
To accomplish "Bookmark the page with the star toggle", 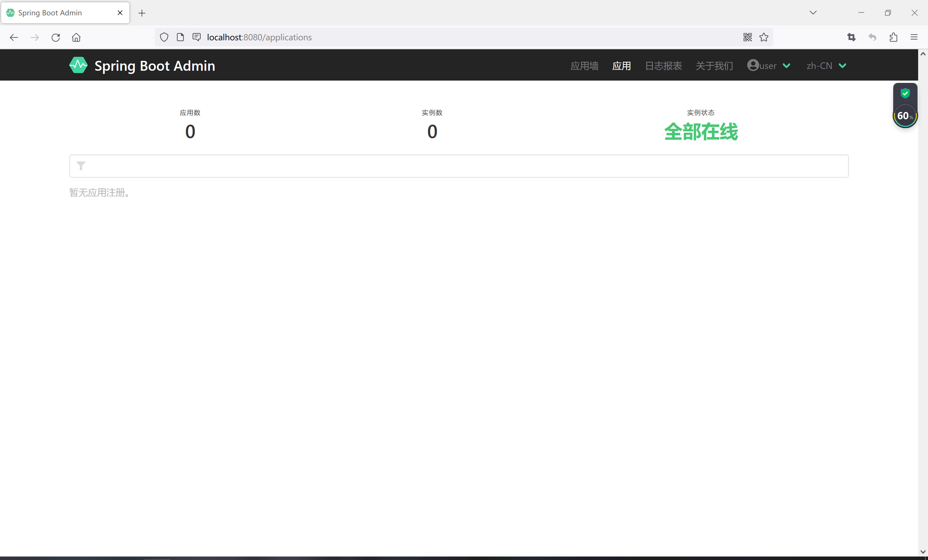I will [764, 37].
